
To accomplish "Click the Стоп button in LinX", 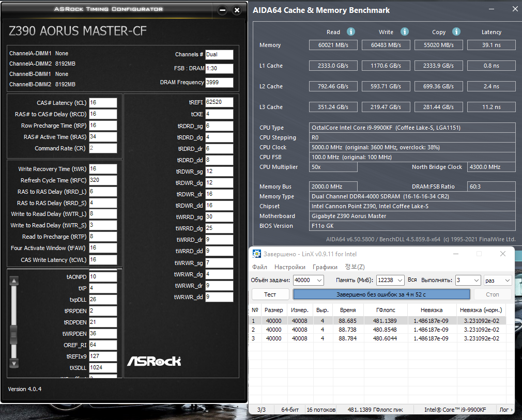I will (x=492, y=294).
